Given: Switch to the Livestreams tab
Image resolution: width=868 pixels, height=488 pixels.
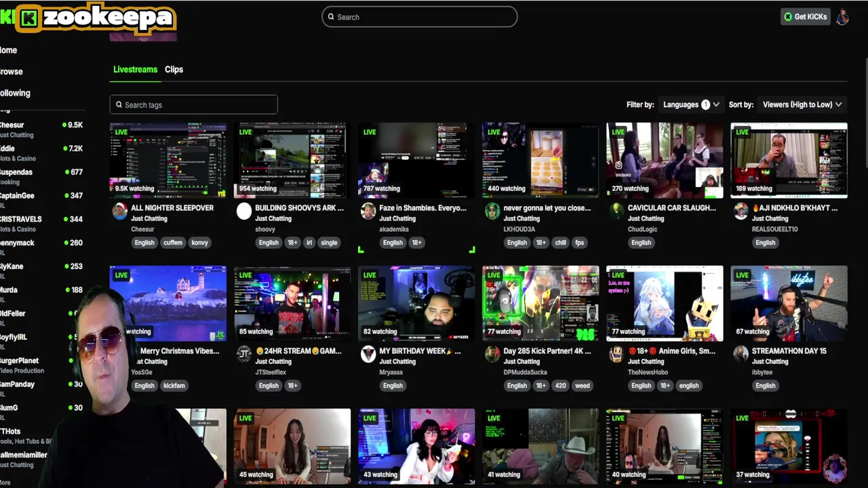Looking at the screenshot, I should pyautogui.click(x=135, y=69).
